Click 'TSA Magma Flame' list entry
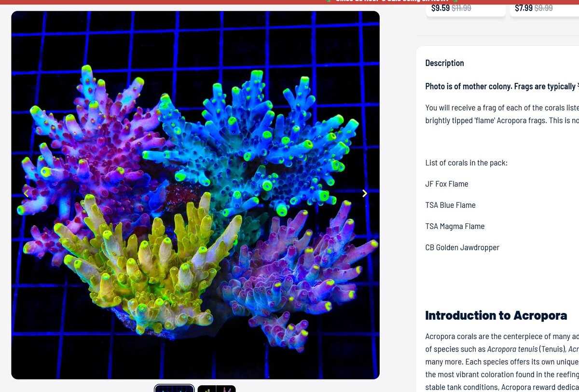The height and width of the screenshot is (392, 579). point(455,226)
